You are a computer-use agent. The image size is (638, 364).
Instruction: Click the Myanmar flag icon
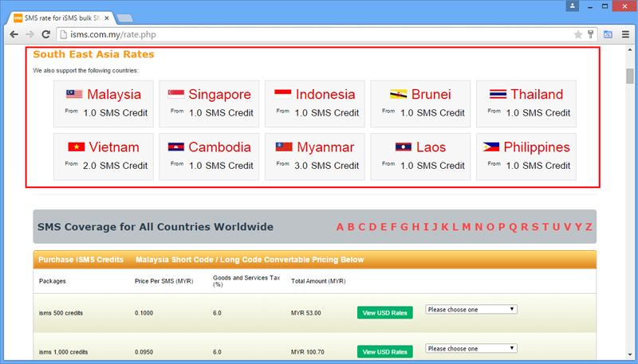pyautogui.click(x=284, y=147)
